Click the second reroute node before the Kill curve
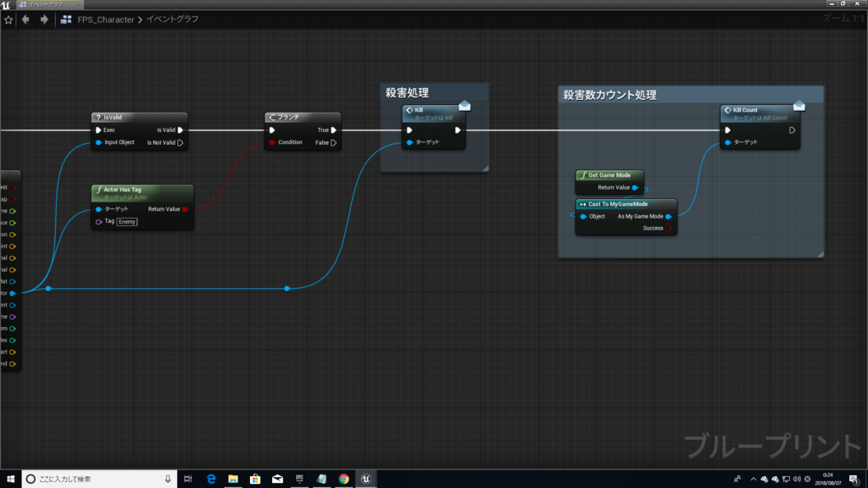Viewport: 868px width, 488px height. tap(287, 289)
